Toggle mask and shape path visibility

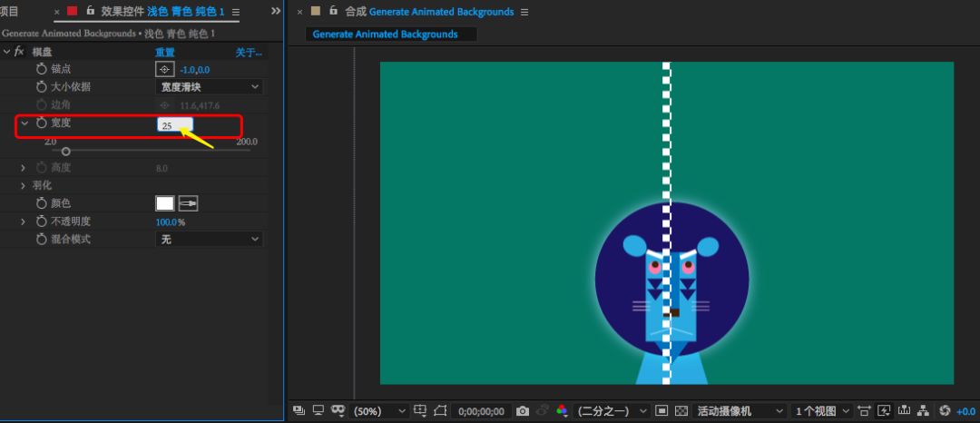(x=338, y=411)
